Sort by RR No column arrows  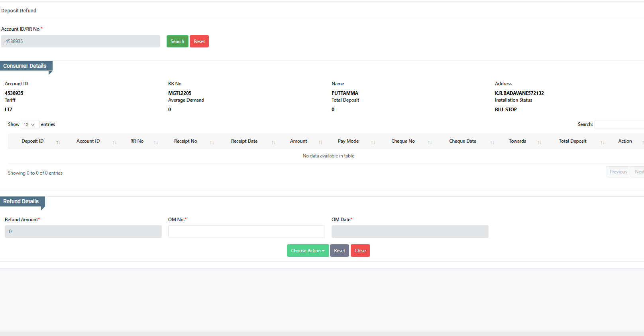tap(156, 142)
